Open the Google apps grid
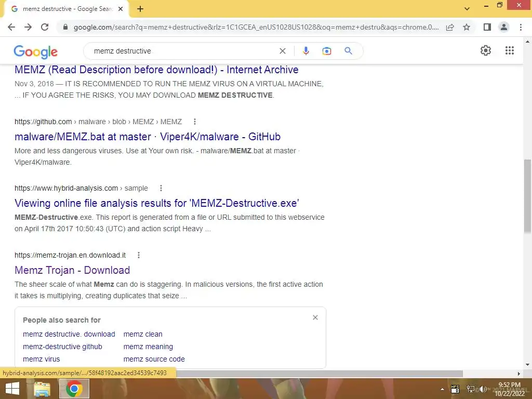The height and width of the screenshot is (399, 532). pos(509,50)
